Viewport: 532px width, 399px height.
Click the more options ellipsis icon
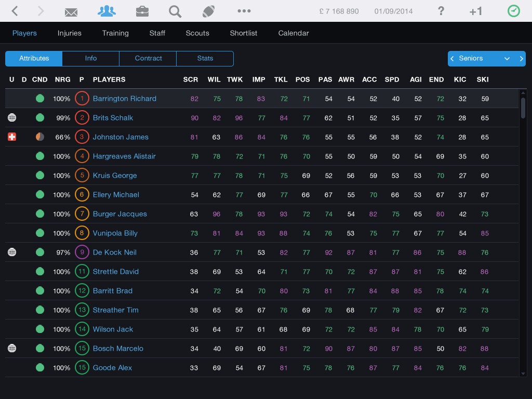pos(244,11)
